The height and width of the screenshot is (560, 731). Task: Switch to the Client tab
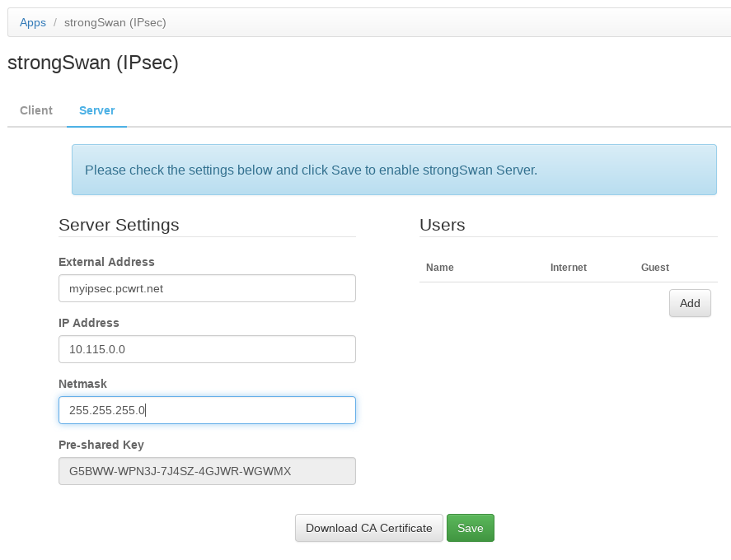click(x=36, y=110)
